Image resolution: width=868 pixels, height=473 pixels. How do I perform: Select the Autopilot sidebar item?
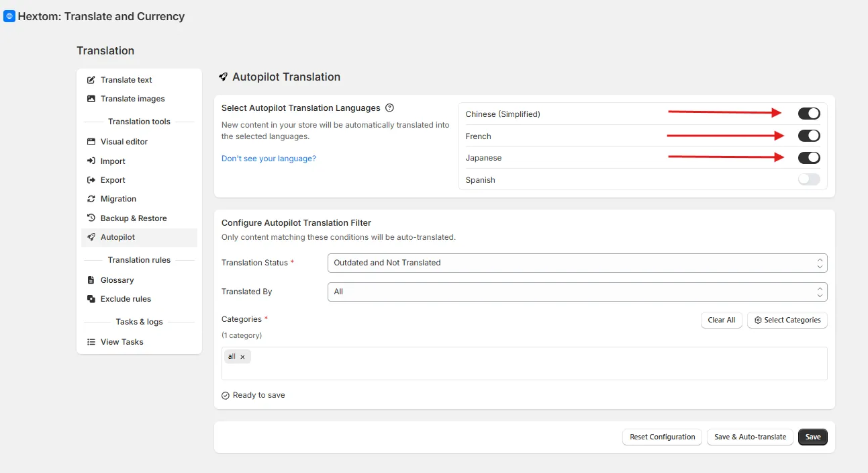coord(140,237)
